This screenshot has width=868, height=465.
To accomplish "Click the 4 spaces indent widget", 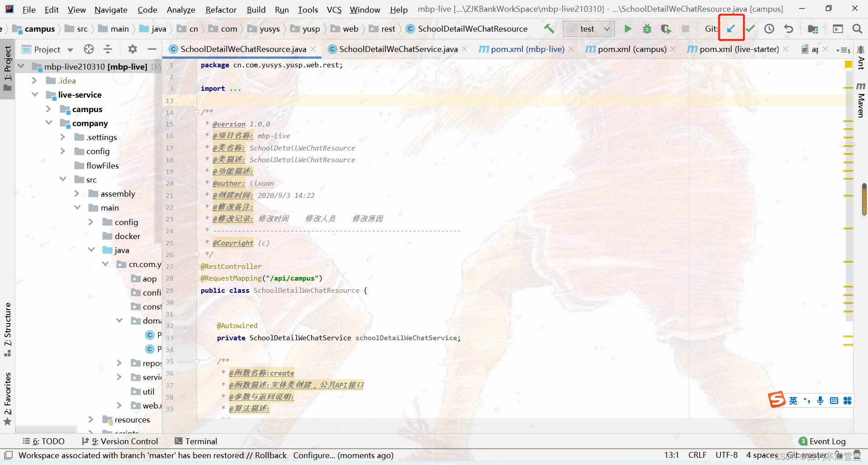I will (762, 455).
